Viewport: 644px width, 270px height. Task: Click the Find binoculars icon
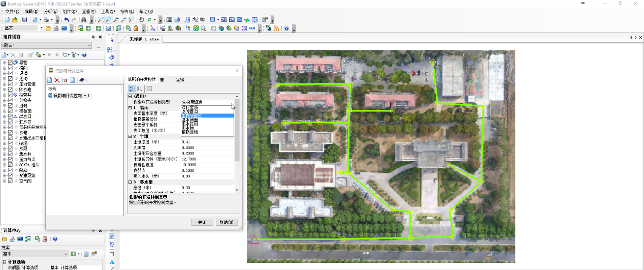(84, 20)
